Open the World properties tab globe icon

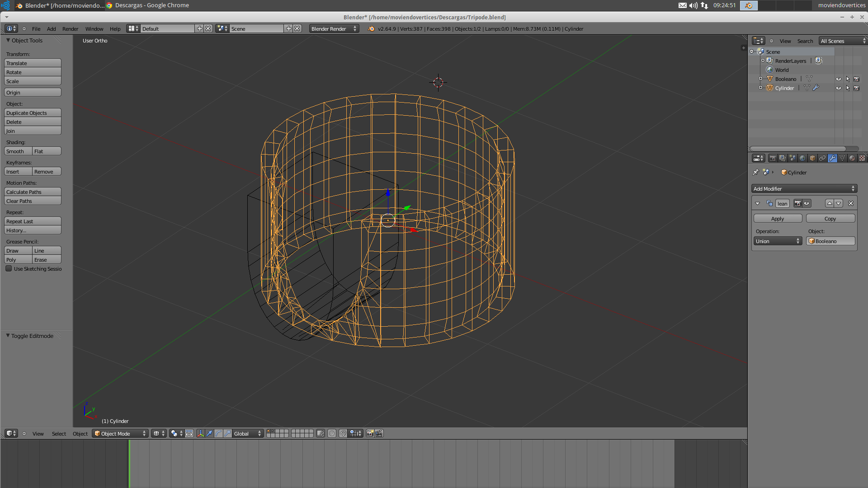point(802,158)
